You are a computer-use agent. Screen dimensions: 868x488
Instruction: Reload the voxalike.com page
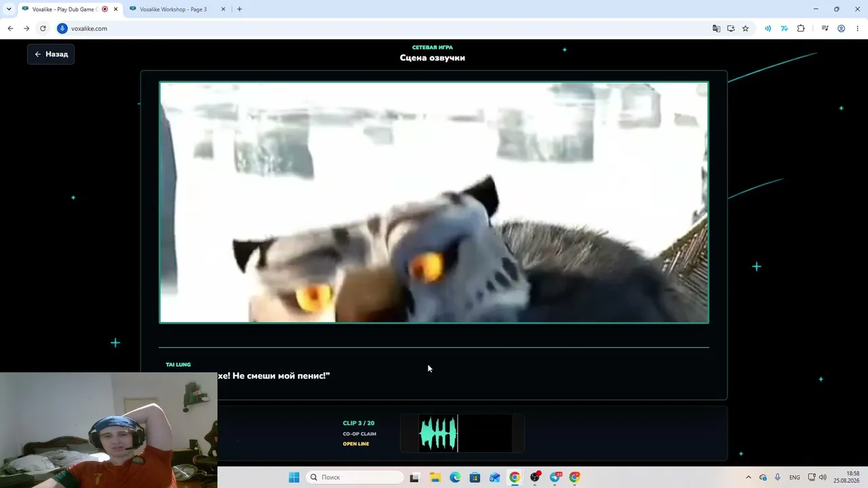pos(43,28)
